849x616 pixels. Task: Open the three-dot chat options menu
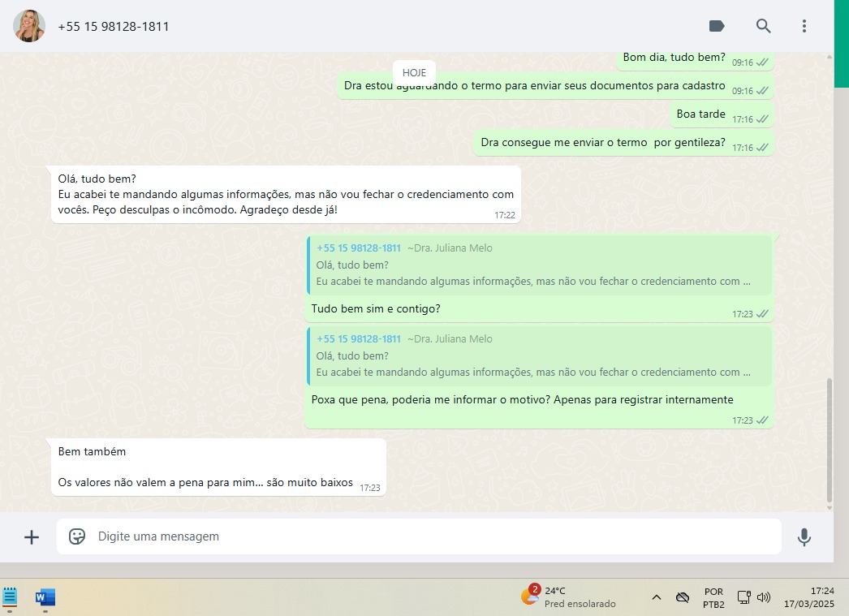coord(804,26)
